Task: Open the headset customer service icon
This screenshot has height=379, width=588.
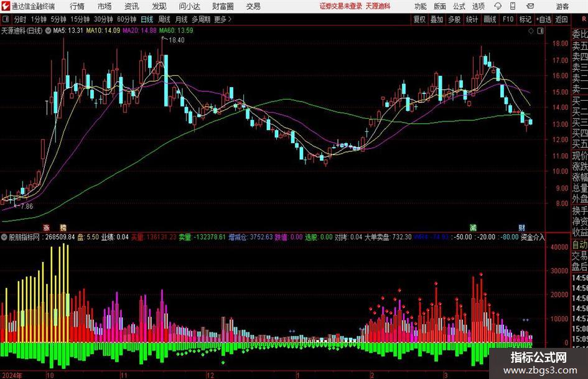Action: [498, 6]
